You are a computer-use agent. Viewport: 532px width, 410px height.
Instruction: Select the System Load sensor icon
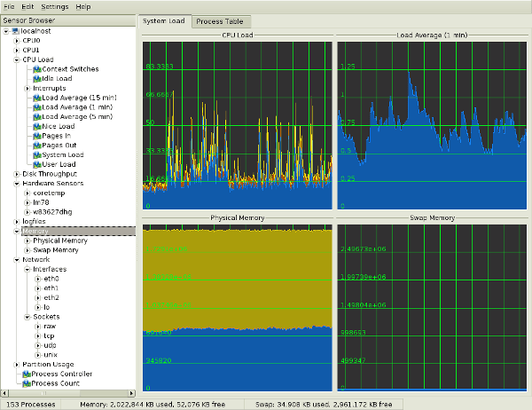(x=37, y=155)
